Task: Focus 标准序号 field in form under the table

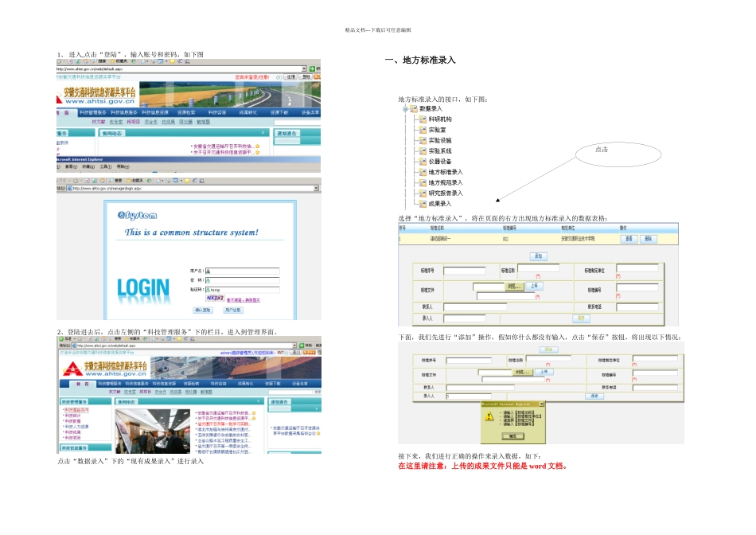Action: (464, 271)
